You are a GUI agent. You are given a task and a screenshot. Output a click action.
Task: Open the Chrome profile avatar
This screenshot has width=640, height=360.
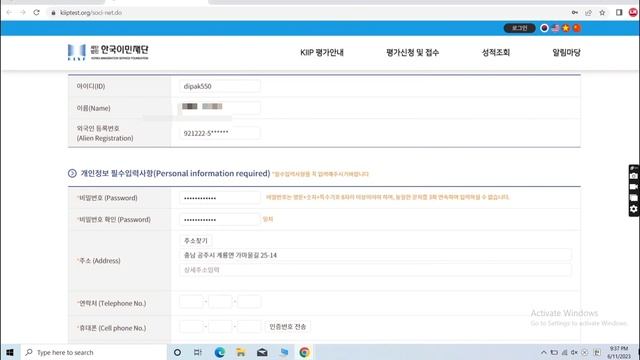point(633,13)
